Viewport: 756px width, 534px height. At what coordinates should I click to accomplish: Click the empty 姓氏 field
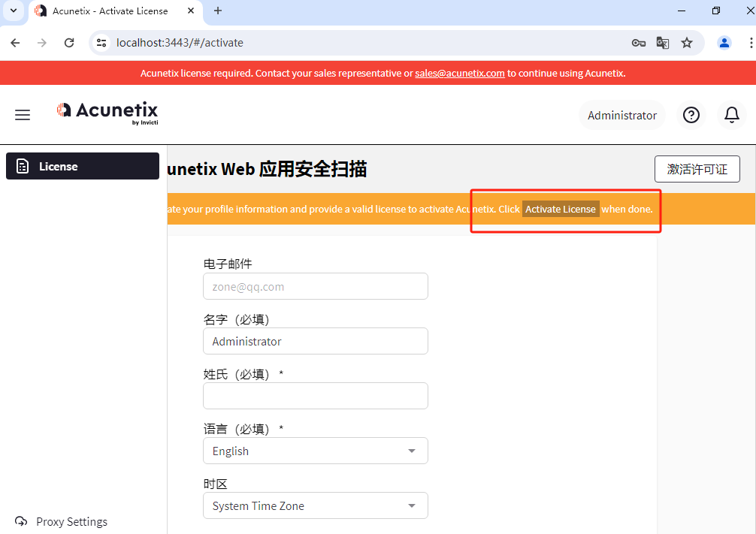(316, 396)
